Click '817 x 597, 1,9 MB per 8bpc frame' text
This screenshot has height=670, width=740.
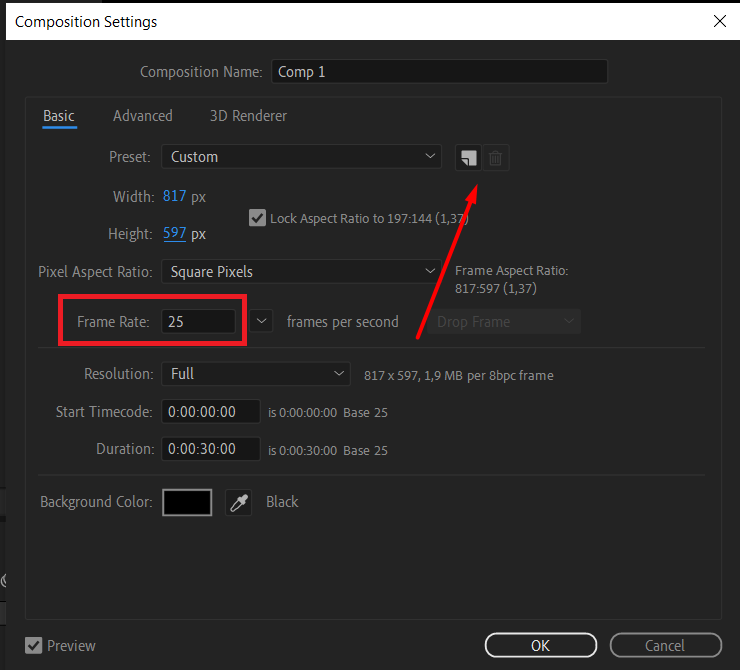(459, 376)
